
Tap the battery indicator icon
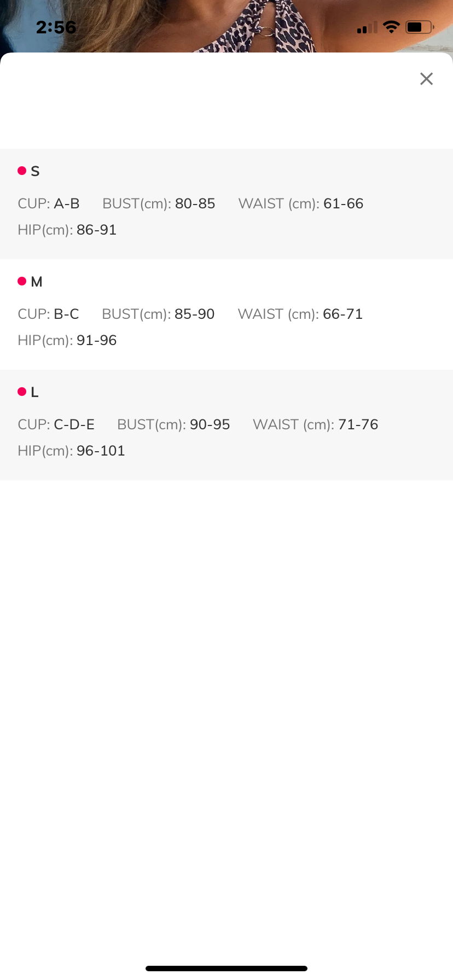coord(419,27)
